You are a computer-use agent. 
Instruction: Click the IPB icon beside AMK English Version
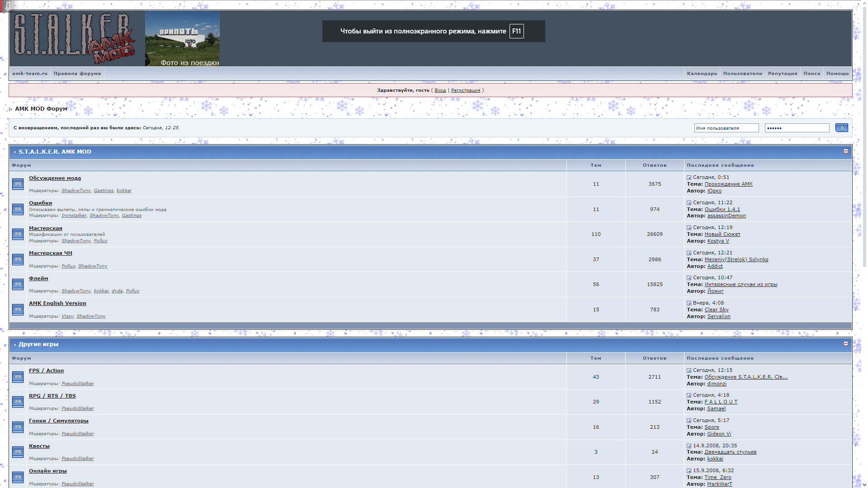tap(18, 310)
